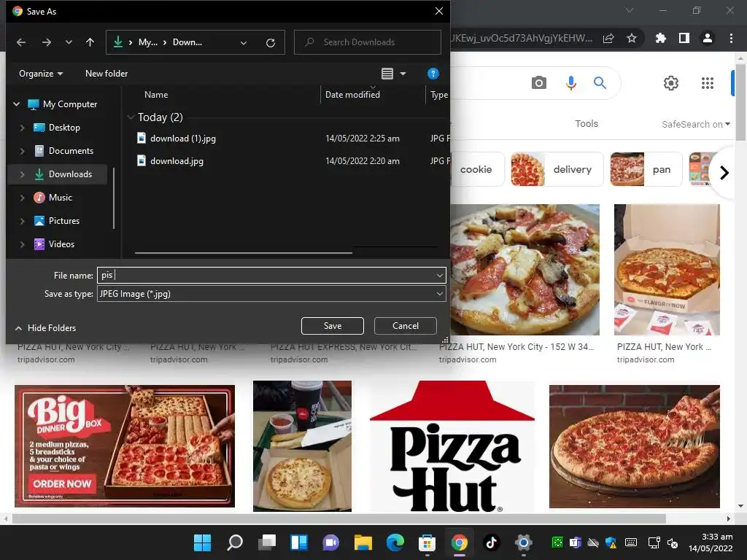Screen dimensions: 747x560
Task: Go up one folder level
Action: [x=90, y=42]
